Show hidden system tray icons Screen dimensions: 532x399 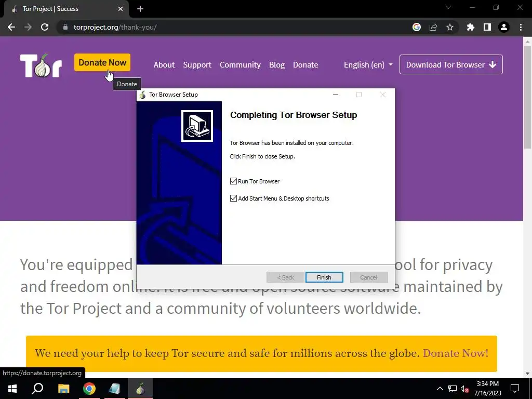[440, 389]
